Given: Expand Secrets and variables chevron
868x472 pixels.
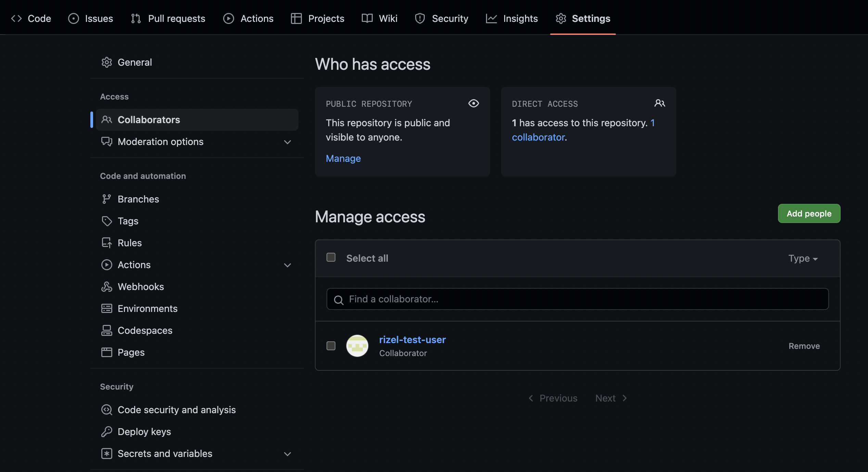Looking at the screenshot, I should pyautogui.click(x=288, y=454).
